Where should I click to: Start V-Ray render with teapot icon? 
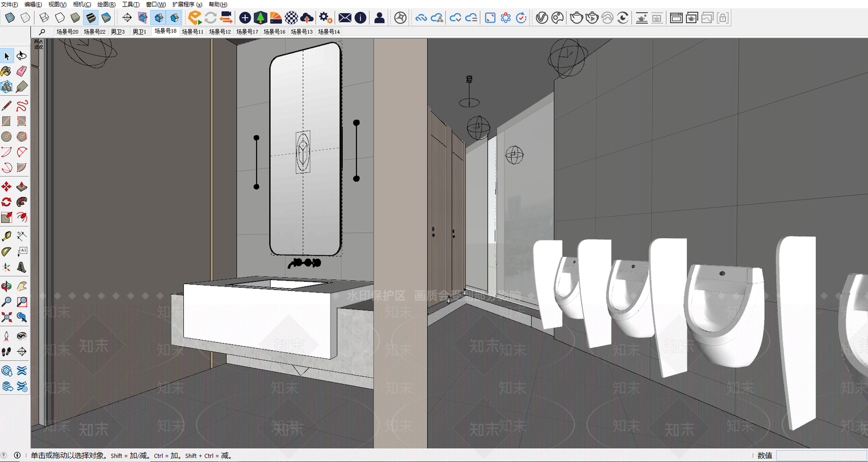click(576, 18)
